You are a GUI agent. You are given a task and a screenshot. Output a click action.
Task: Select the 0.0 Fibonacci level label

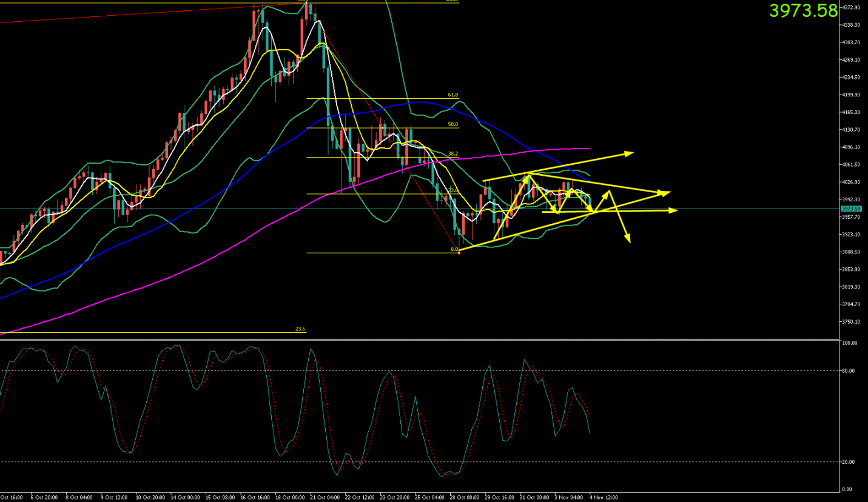pos(454,249)
